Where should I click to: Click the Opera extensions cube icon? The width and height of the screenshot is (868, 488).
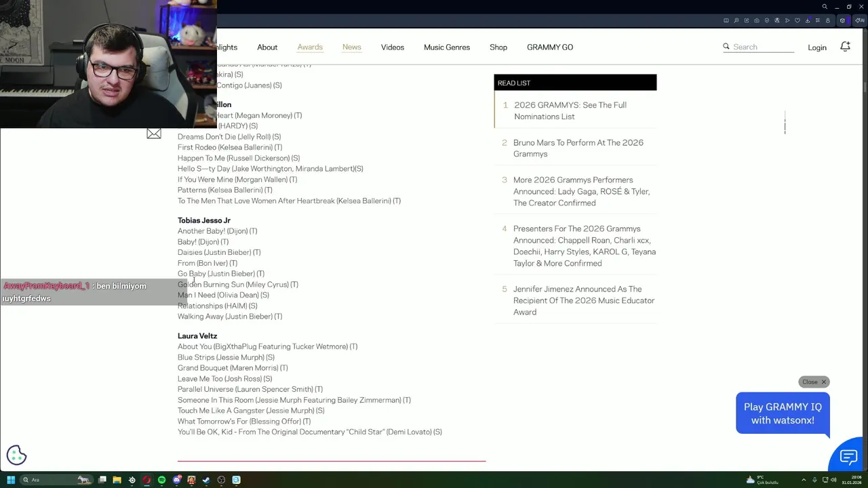point(842,20)
